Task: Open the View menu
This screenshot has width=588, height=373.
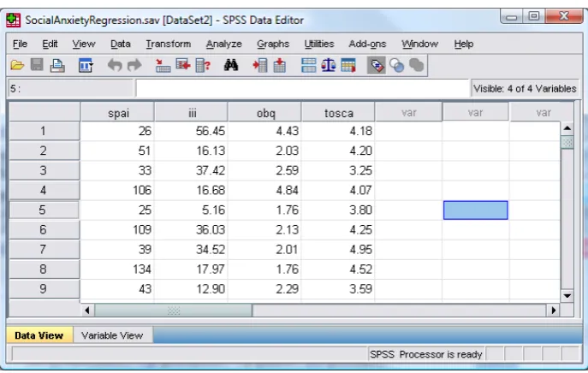Action: (x=84, y=44)
